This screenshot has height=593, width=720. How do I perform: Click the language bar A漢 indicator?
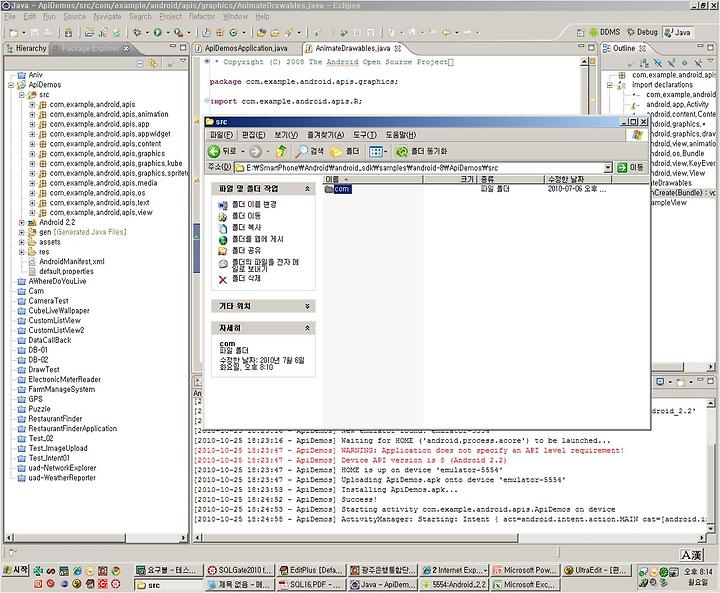691,555
